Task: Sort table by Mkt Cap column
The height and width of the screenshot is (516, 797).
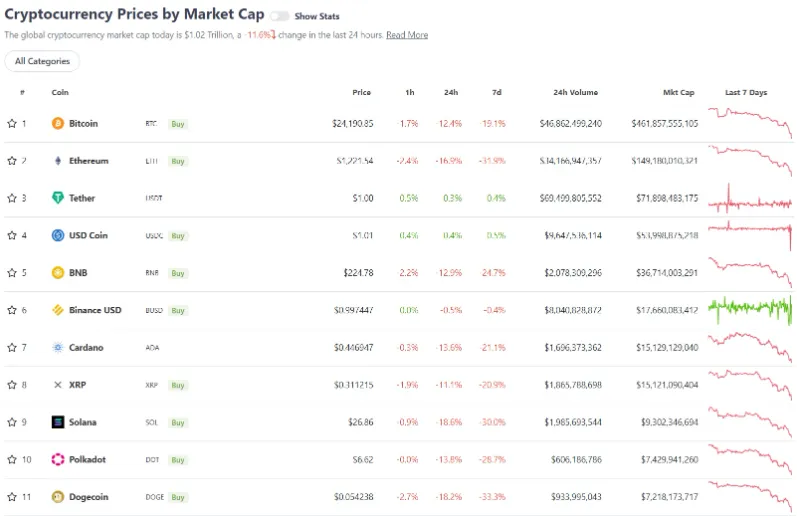Action: [x=678, y=93]
